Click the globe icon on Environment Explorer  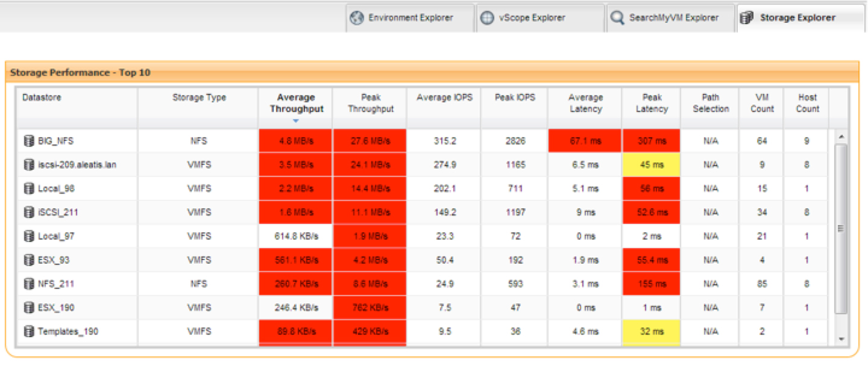[357, 18]
